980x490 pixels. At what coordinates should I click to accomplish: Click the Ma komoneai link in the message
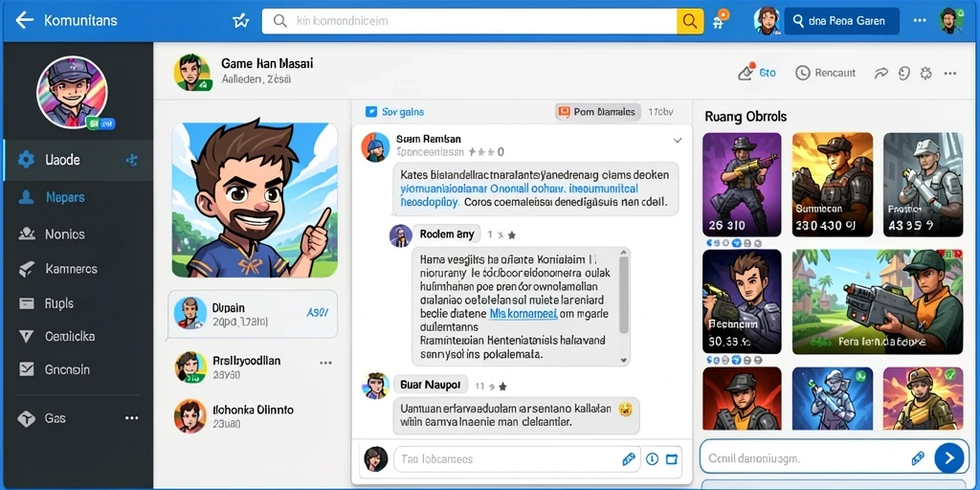(523, 314)
